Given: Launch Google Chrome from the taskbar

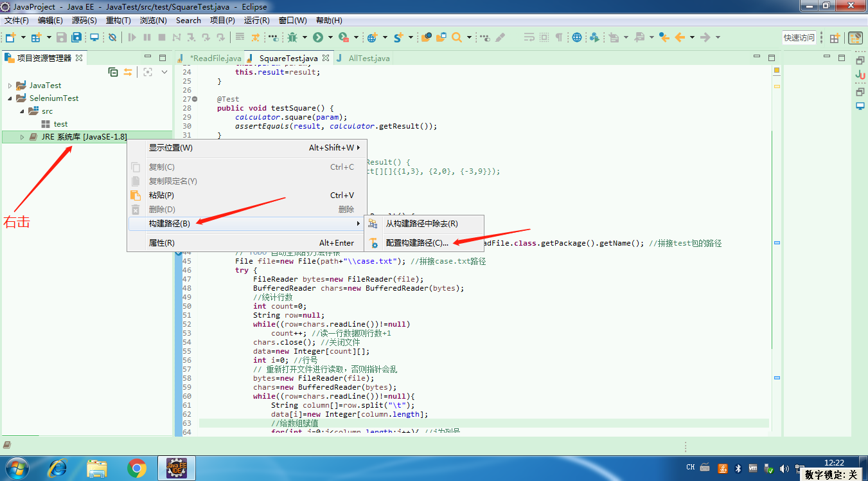Looking at the screenshot, I should (x=136, y=467).
